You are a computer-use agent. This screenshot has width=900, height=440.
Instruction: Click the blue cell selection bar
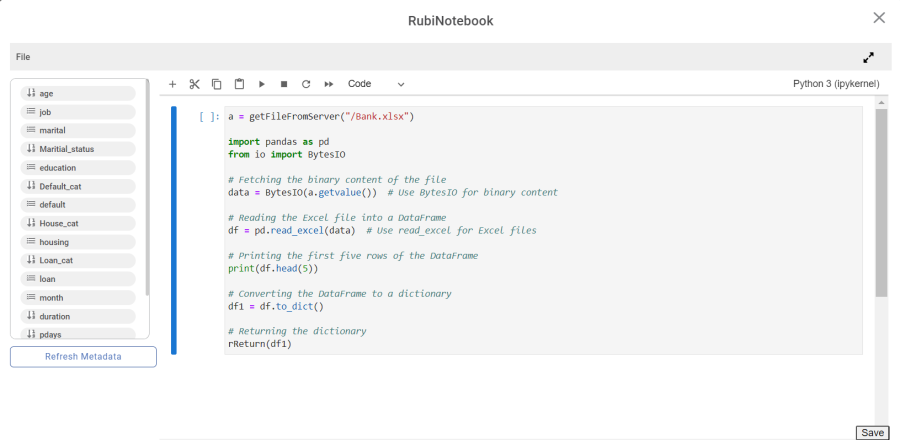tap(174, 230)
